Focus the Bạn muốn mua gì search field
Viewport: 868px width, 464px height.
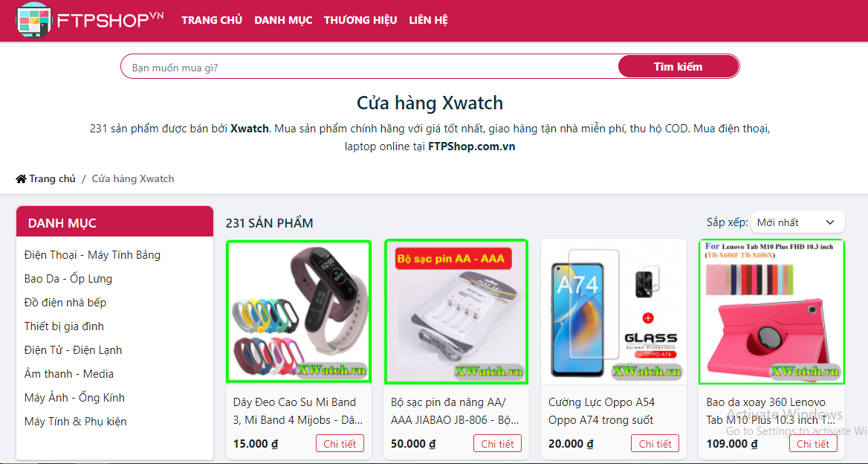click(369, 67)
